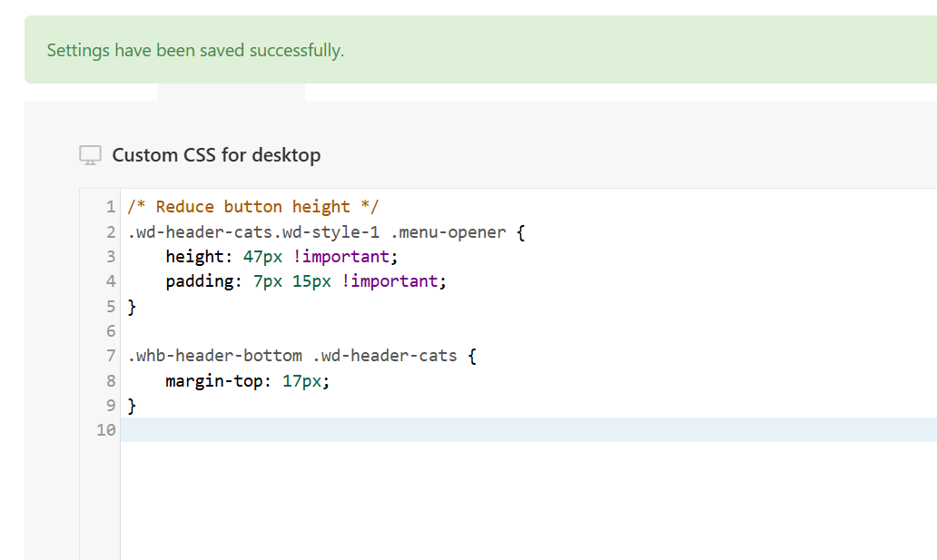Click the settings saved success notice
937x560 pixels.
tap(480, 50)
